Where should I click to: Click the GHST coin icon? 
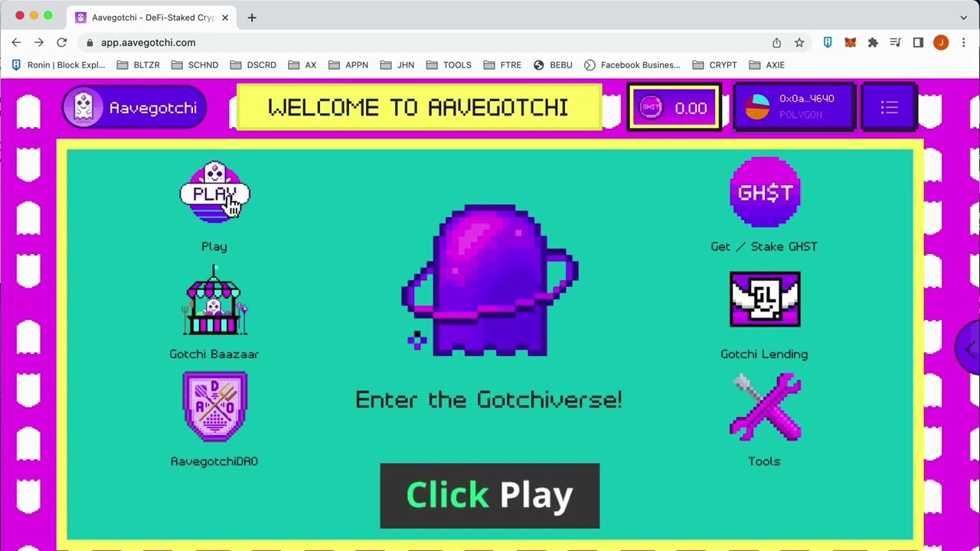(765, 192)
